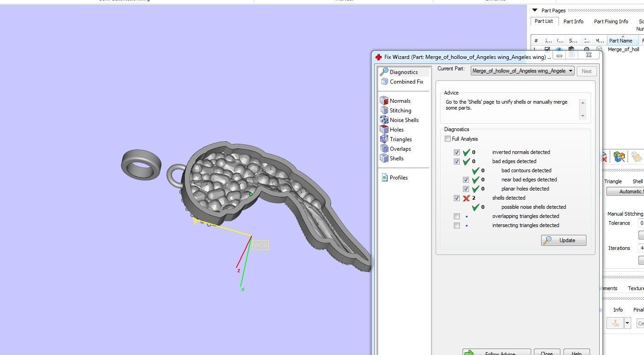Toggle the near bad edges detected checkbox

[x=466, y=180]
